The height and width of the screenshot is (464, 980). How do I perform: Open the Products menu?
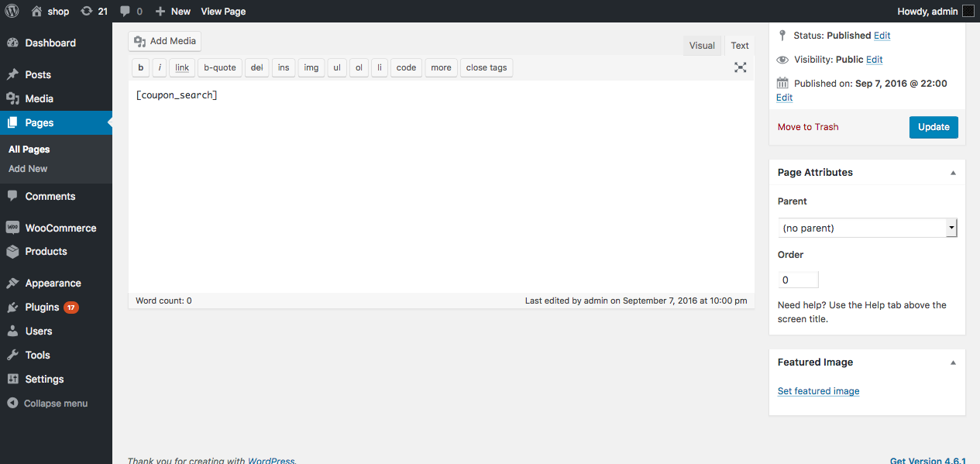pyautogui.click(x=56, y=251)
